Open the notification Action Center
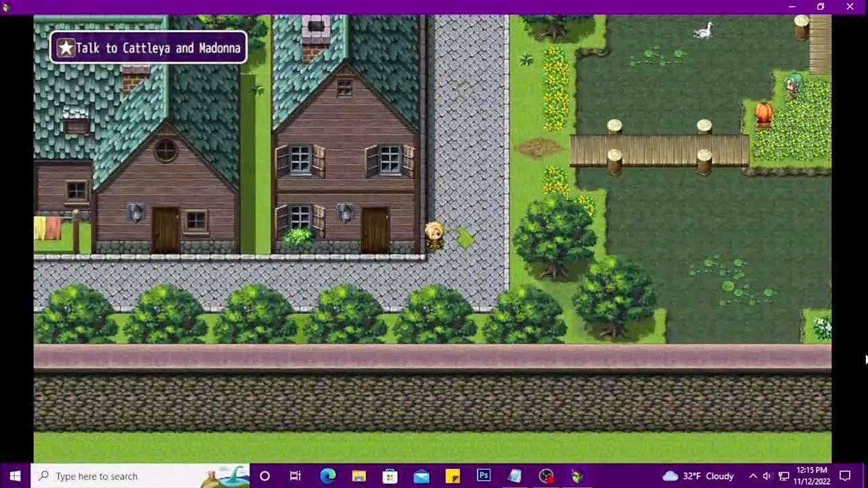Viewport: 868px width, 488px height. pos(846,476)
